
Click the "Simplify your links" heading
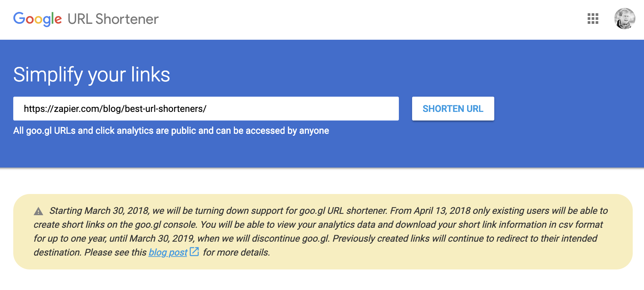91,74
